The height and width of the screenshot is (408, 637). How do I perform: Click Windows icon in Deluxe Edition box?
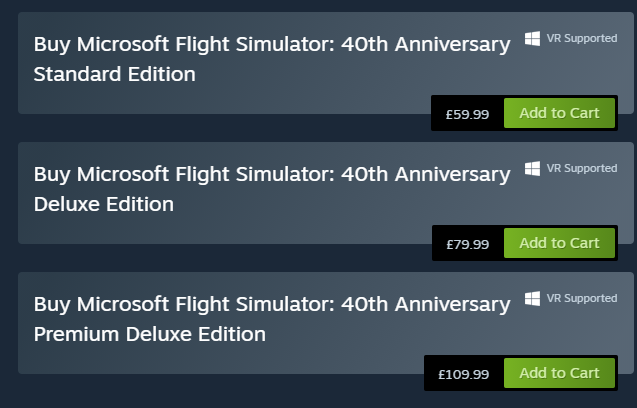coord(532,169)
